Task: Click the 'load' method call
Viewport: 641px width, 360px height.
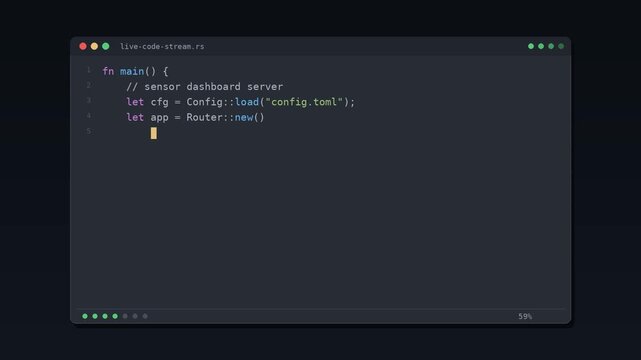Action: tap(247, 102)
